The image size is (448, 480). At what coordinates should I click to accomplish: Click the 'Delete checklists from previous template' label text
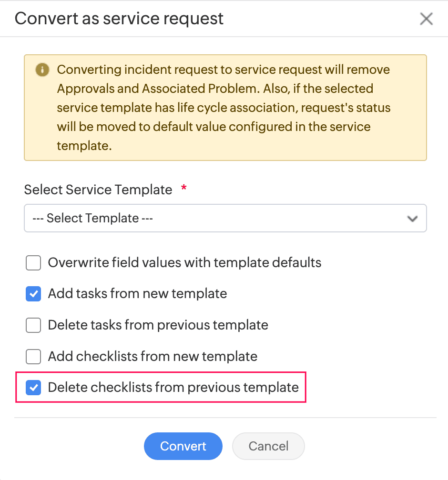[173, 387]
